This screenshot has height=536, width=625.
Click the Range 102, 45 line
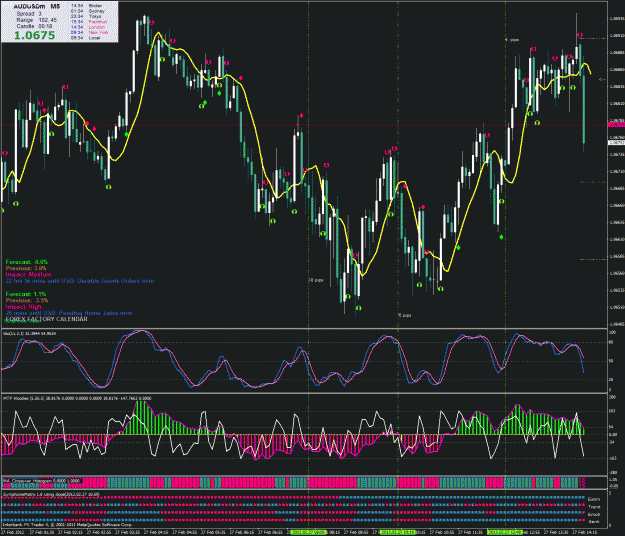(x=36, y=20)
